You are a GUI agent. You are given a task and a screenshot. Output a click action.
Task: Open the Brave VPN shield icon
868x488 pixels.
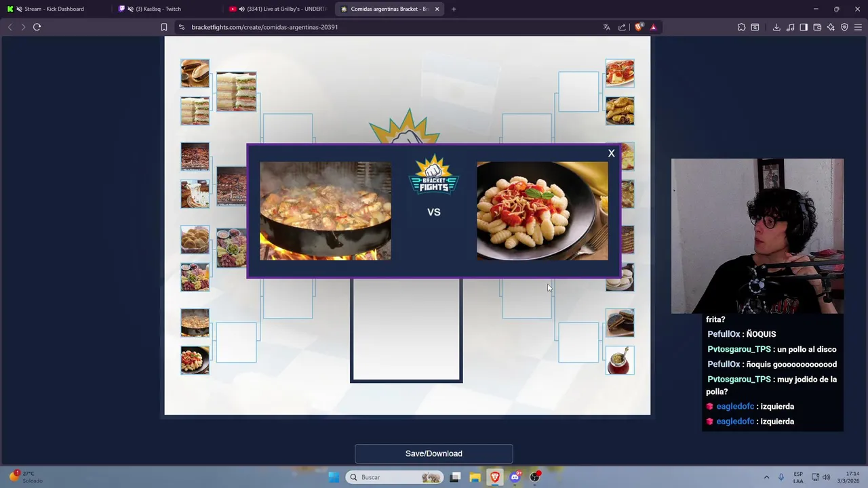click(x=844, y=27)
